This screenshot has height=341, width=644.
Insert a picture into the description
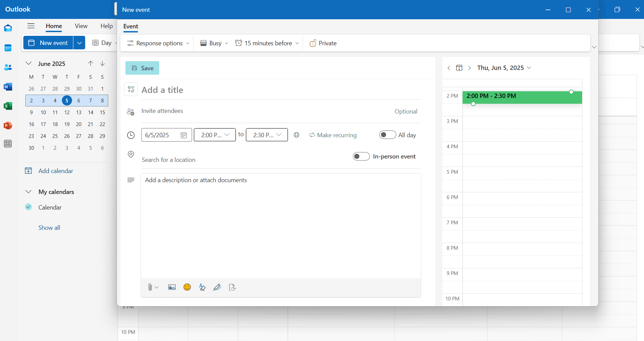tap(172, 287)
